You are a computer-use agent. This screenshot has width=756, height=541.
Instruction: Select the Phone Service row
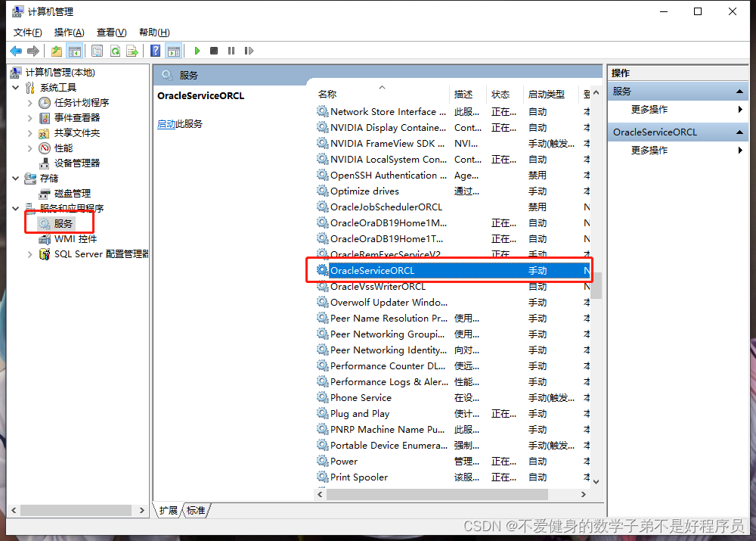coord(453,398)
